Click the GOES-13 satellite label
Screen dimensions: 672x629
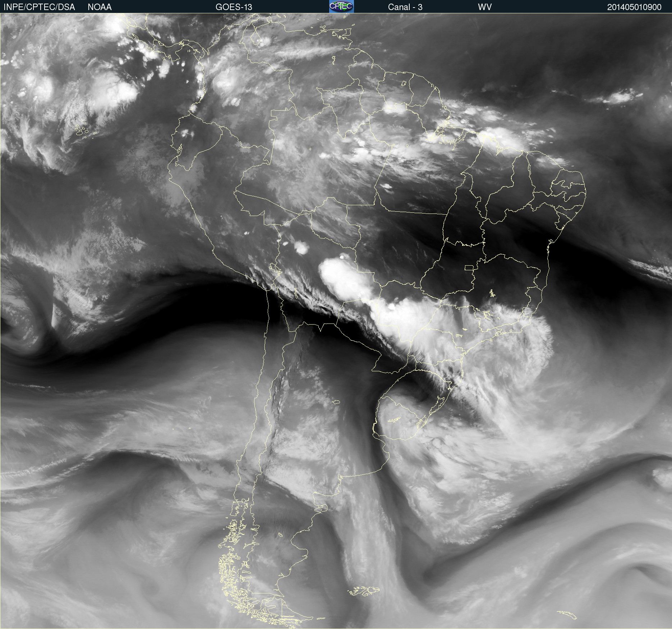click(234, 7)
